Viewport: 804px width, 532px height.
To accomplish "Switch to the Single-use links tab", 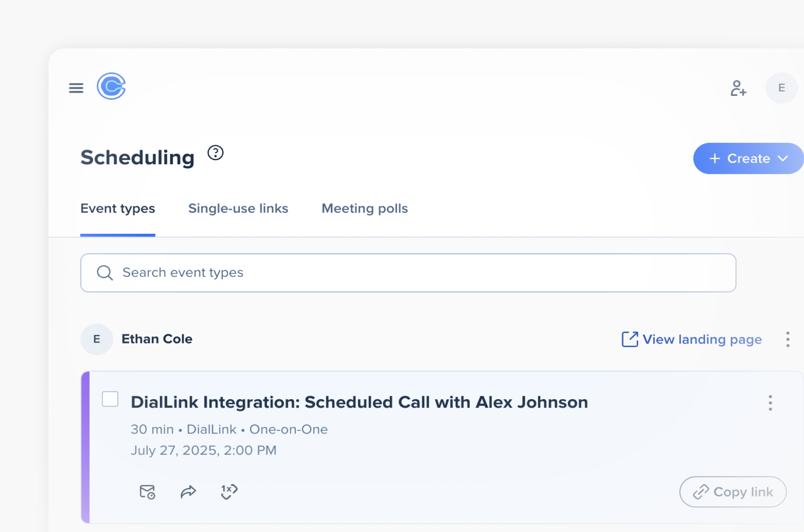I will 238,209.
